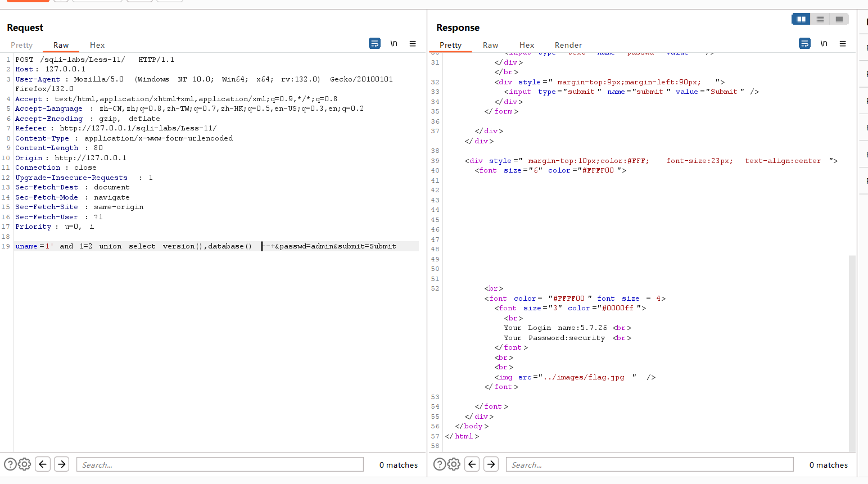
Task: Click '0 matches' label under Response panel
Action: (829, 465)
